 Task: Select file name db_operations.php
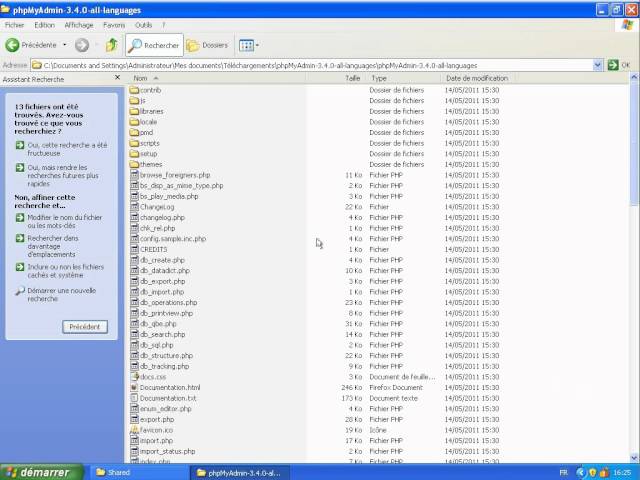point(168,302)
